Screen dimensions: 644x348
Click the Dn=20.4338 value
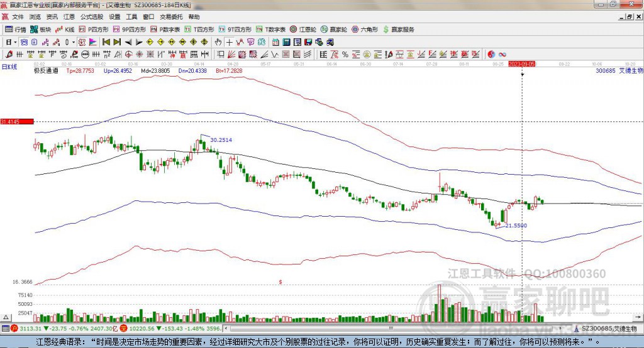(192, 70)
